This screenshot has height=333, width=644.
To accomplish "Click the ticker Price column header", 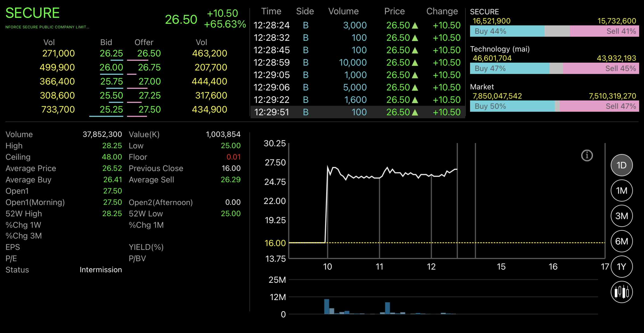I will (394, 11).
